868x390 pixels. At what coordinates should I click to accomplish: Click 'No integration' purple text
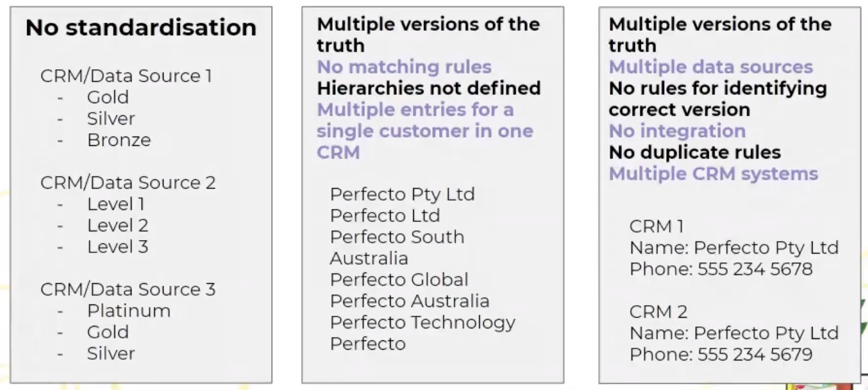pos(677,131)
